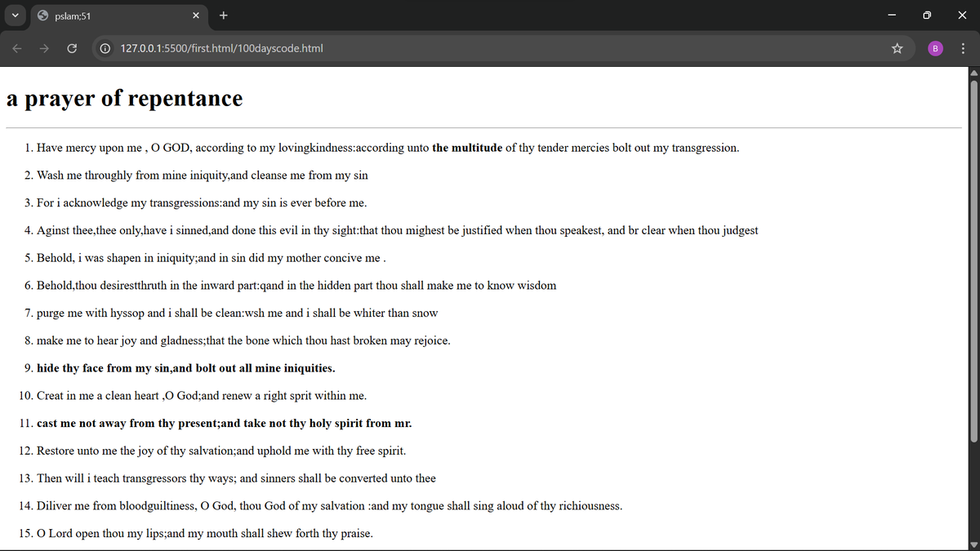The image size is (980, 551).
Task: Open a new tab with plus icon
Action: pyautogui.click(x=223, y=16)
